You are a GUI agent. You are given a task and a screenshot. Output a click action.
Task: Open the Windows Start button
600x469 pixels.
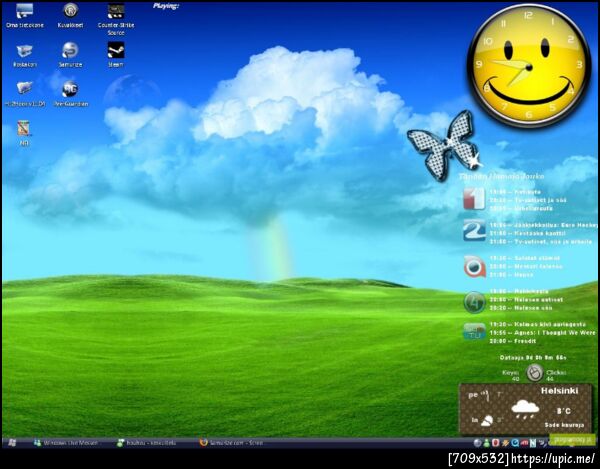[12, 443]
